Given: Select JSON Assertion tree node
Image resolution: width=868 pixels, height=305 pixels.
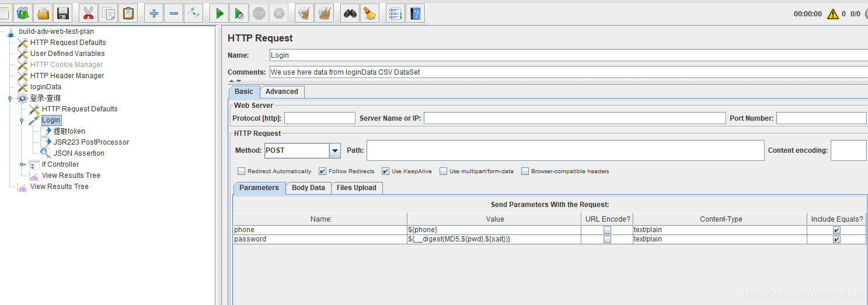Looking at the screenshot, I should pos(79,153).
